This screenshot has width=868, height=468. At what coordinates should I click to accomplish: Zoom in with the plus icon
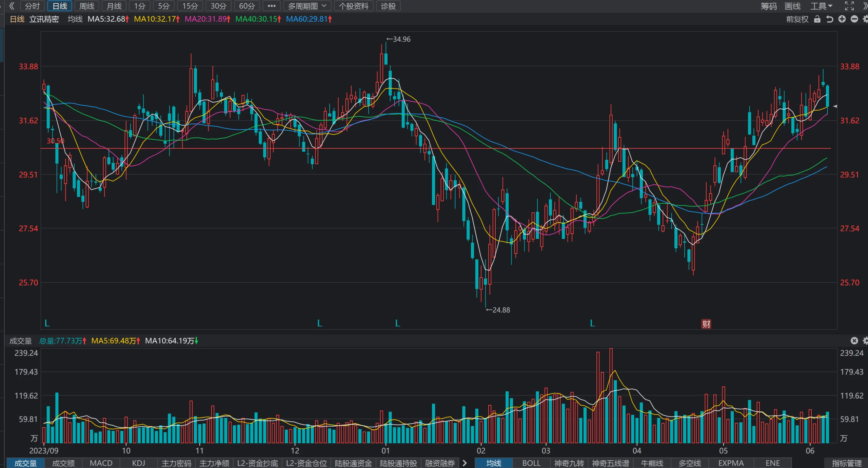pyautogui.click(x=842, y=19)
